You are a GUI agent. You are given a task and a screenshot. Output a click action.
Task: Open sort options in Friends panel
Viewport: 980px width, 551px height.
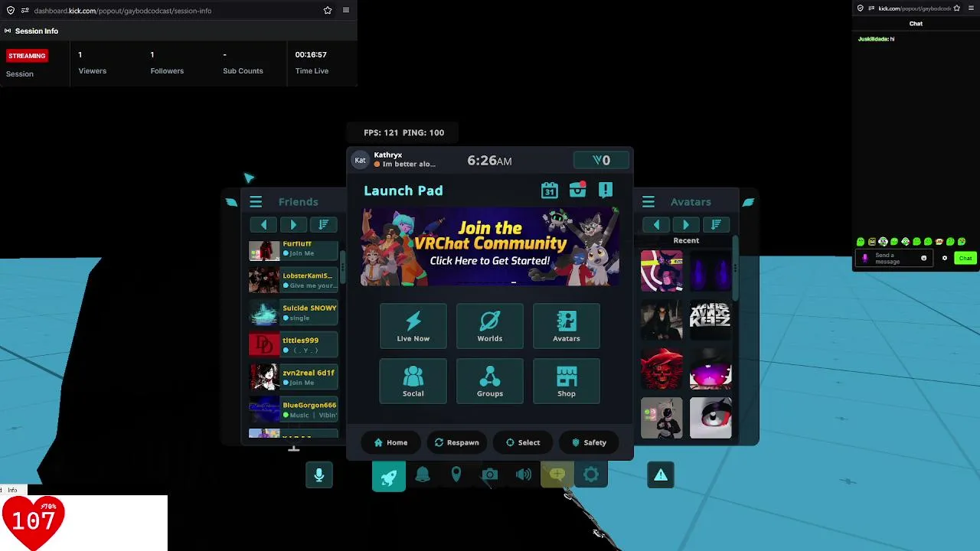point(323,224)
